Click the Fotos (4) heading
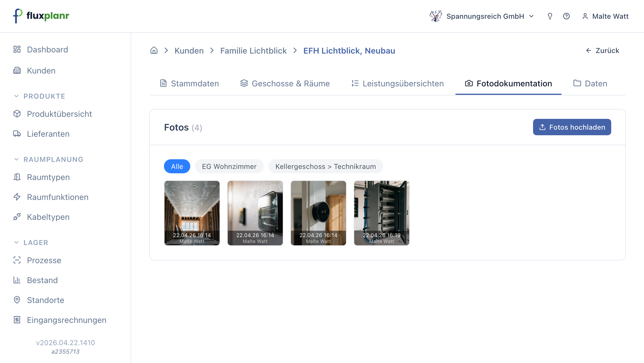The height and width of the screenshot is (363, 644). (183, 127)
